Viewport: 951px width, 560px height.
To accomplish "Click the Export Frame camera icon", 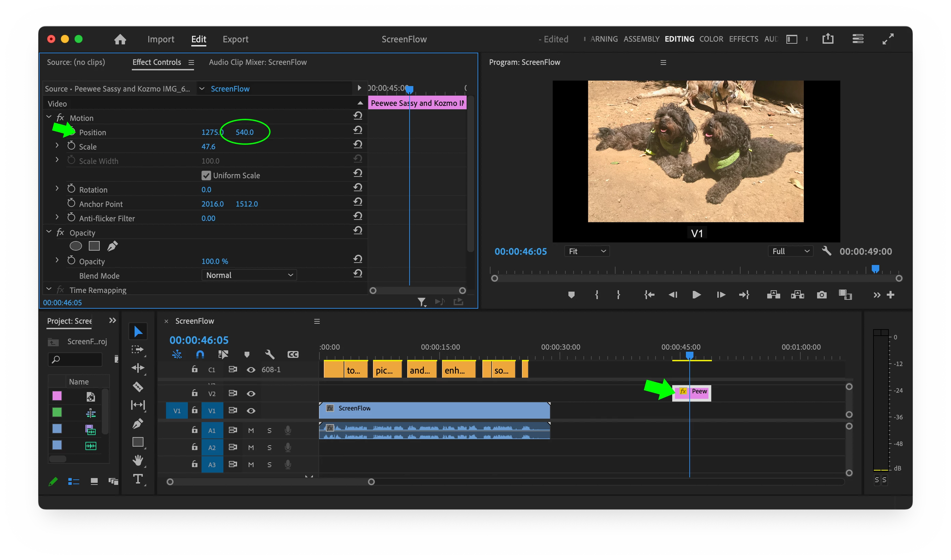I will [822, 295].
